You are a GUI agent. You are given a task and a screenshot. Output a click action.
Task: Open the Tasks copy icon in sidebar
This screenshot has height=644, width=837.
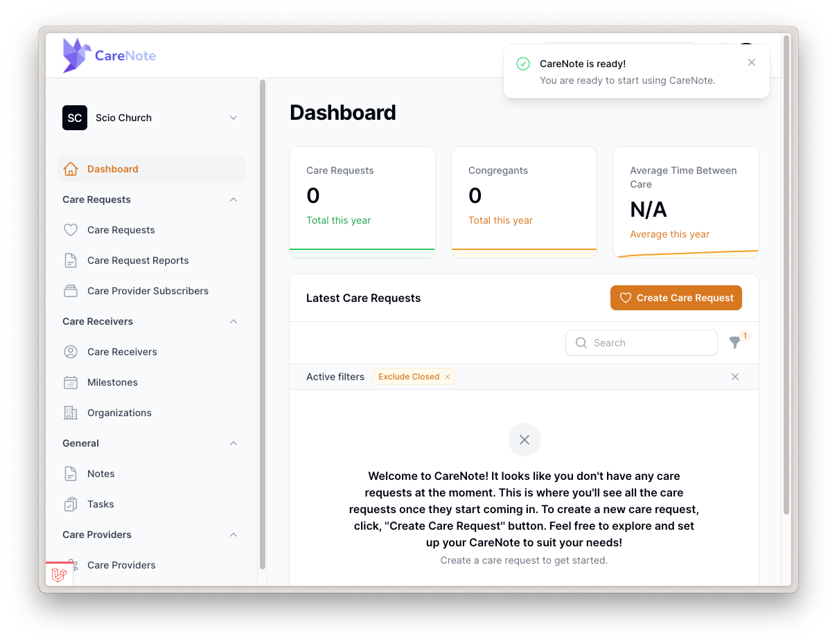[x=70, y=503]
